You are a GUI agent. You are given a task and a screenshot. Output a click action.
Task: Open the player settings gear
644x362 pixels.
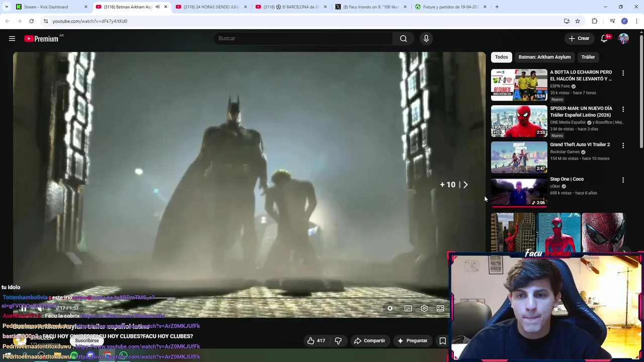click(x=424, y=309)
